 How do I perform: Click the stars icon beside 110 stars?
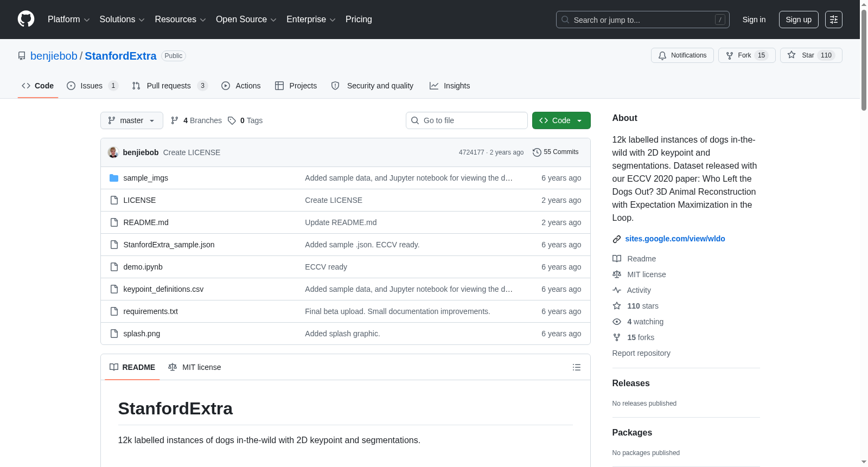point(617,306)
